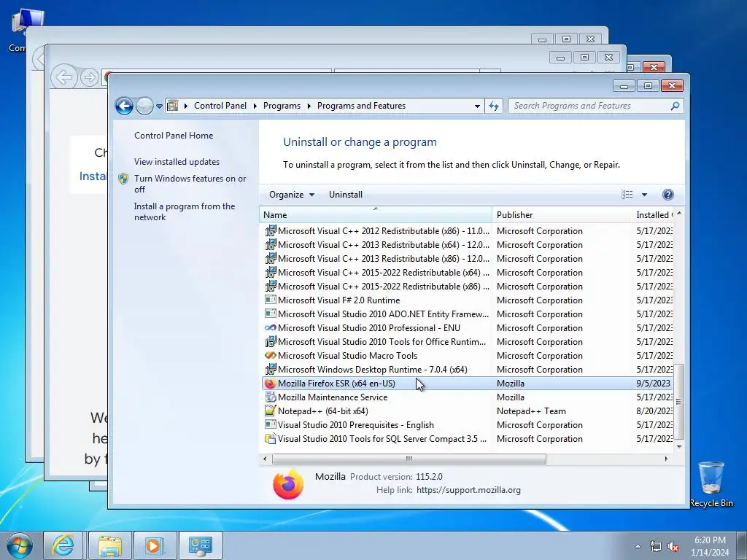747x560 pixels.
Task: Select Visual Studio 2010 Professional - ENU icon
Action: point(270,327)
